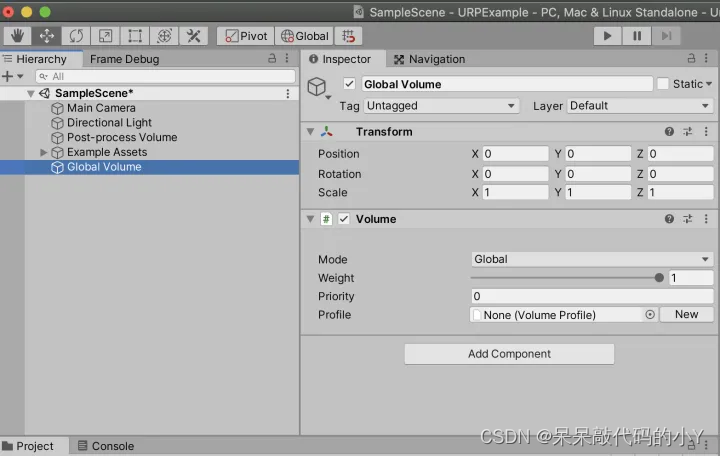Open Volume help reference
The width and height of the screenshot is (720, 456).
pyautogui.click(x=669, y=219)
